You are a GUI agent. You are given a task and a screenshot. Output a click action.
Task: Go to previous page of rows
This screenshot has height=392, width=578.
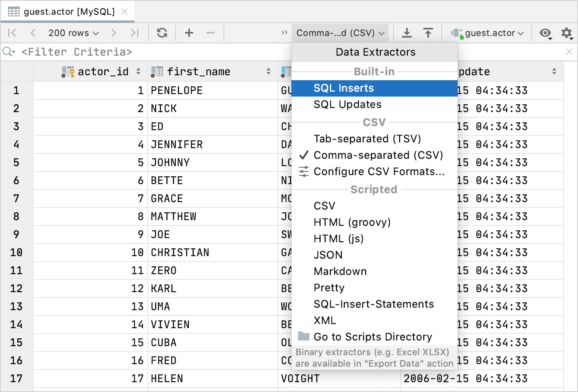click(x=33, y=33)
